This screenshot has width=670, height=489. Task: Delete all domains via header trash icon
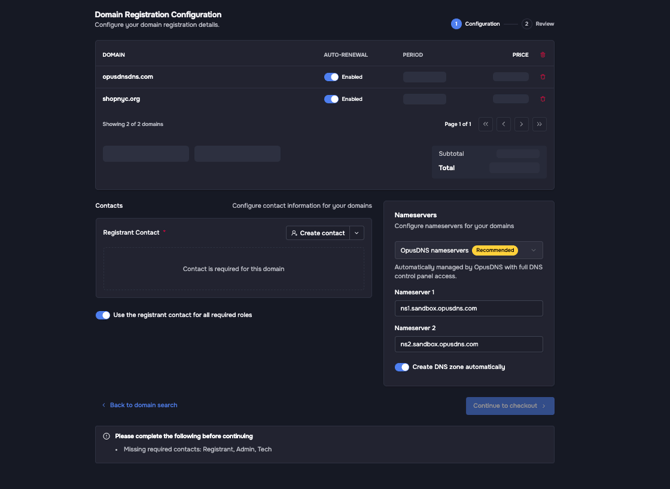(x=543, y=55)
